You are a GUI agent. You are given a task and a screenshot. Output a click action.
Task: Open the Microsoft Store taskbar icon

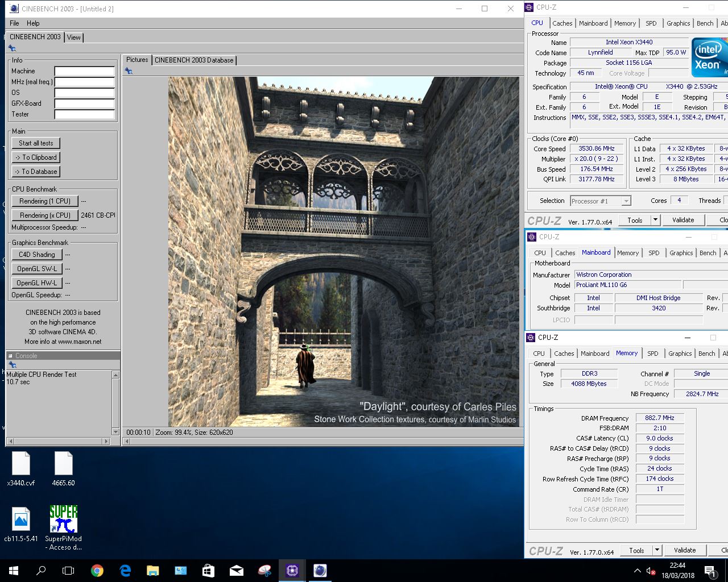pos(209,571)
